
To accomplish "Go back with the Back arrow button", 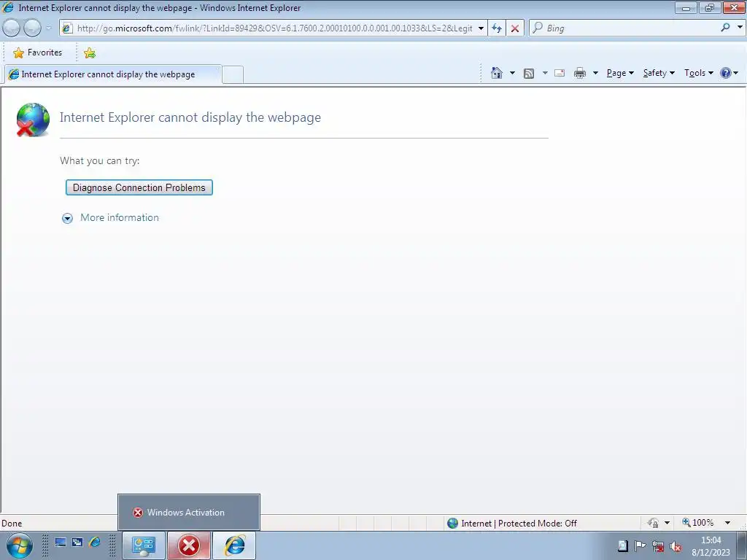I will 11,28.
